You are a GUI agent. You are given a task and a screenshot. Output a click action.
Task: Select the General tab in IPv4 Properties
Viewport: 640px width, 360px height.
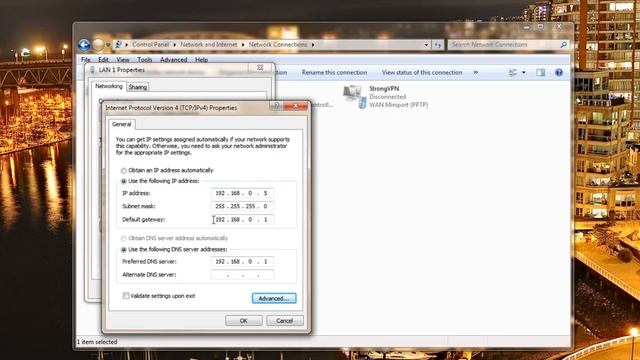pyautogui.click(x=122, y=124)
